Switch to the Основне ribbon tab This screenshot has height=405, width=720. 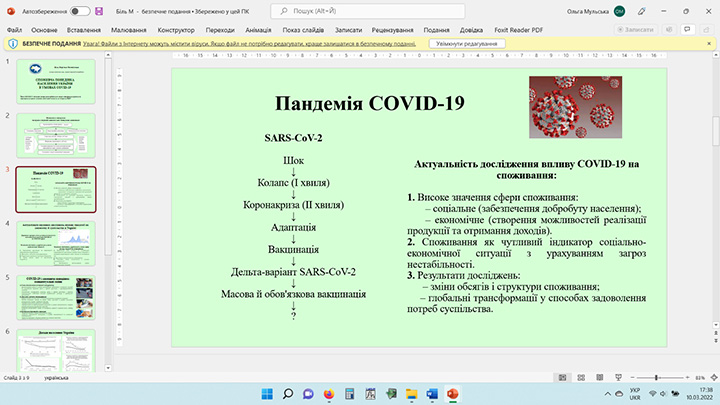tap(44, 30)
